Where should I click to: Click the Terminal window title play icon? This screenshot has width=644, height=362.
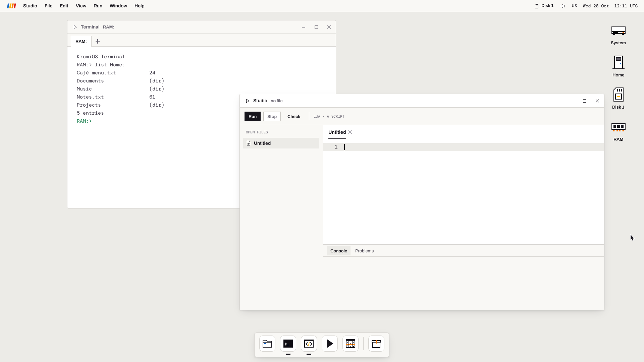click(x=75, y=27)
